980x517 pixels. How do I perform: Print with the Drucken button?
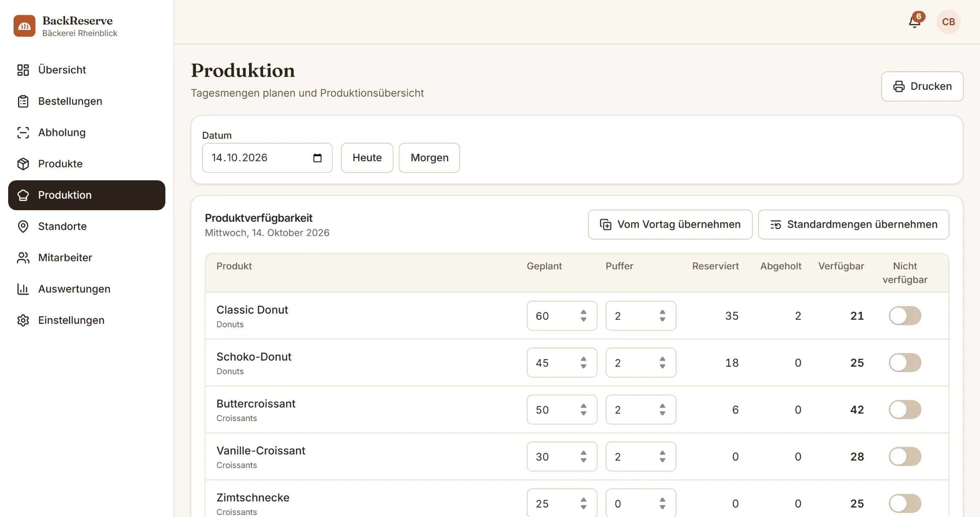pos(922,87)
